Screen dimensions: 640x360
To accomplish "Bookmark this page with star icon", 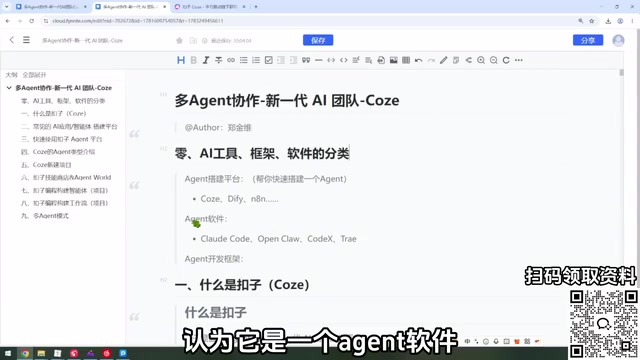I will pyautogui.click(x=591, y=21).
